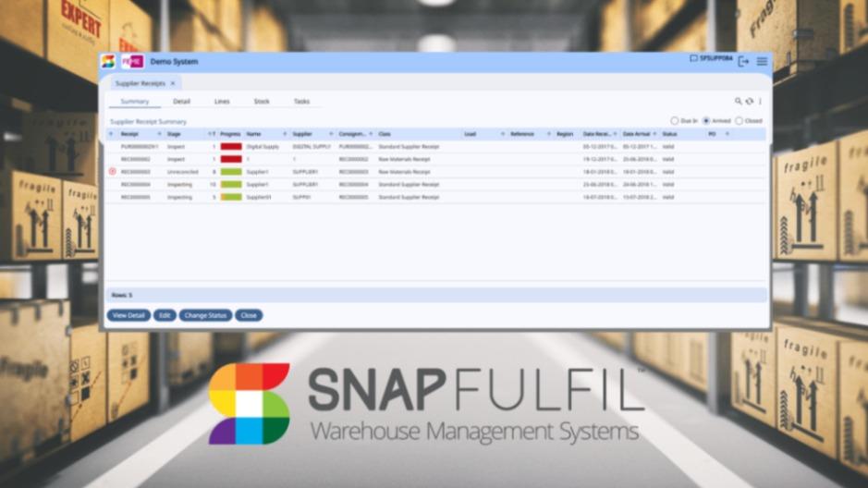Click the Progress column header
The image size is (868, 488).
(x=230, y=134)
